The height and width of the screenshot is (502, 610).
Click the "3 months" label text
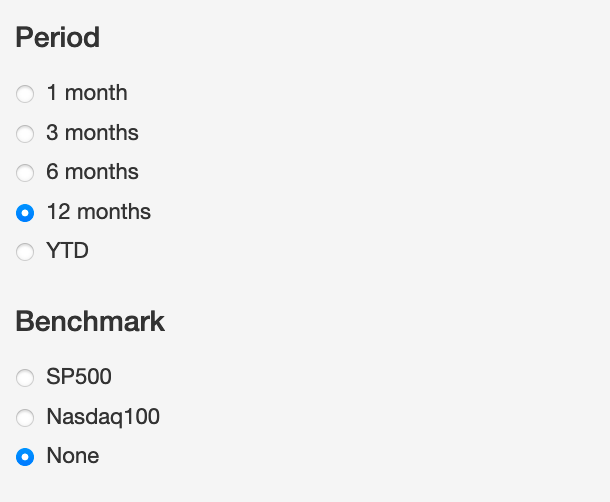click(x=92, y=133)
